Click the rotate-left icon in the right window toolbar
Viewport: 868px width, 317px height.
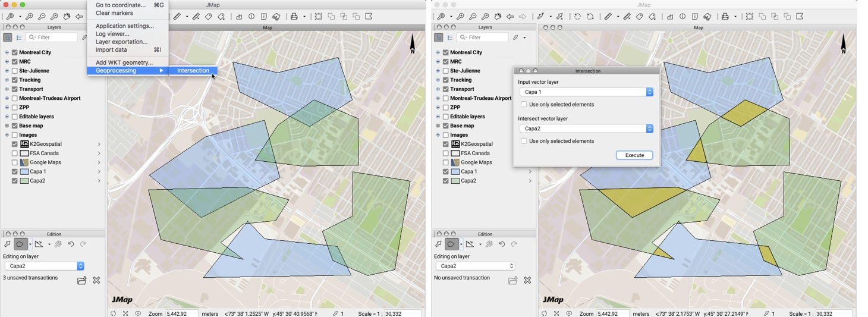[578, 17]
